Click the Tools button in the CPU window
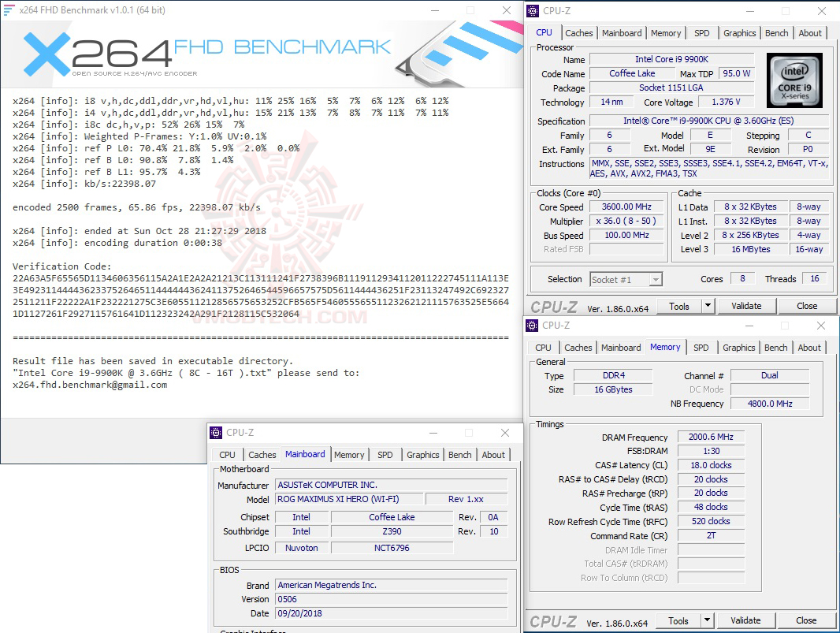Image resolution: width=840 pixels, height=633 pixels. pyautogui.click(x=679, y=306)
